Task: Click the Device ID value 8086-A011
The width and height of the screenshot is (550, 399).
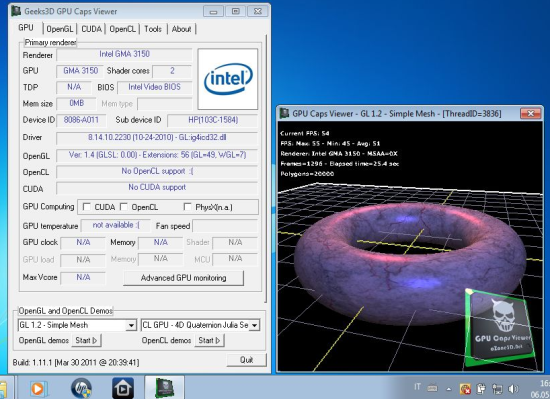Action: pyautogui.click(x=81, y=120)
